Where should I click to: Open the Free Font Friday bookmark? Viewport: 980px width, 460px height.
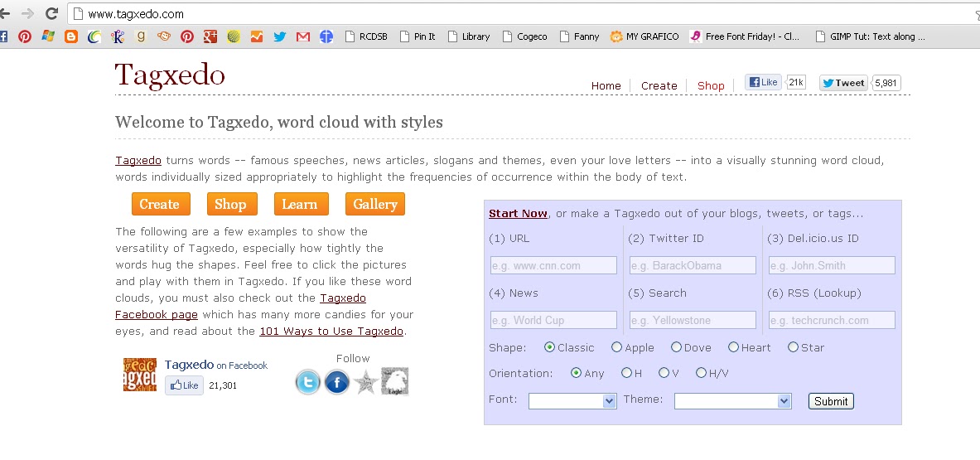(x=745, y=36)
